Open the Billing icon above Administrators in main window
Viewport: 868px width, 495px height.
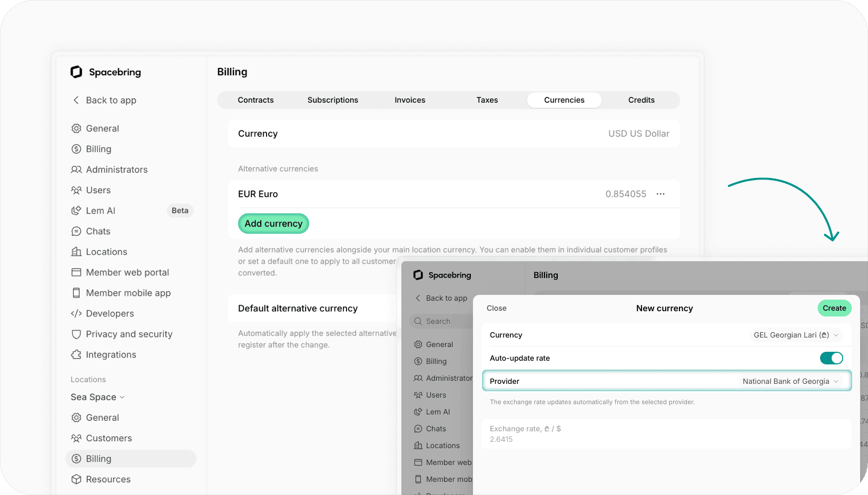tap(76, 149)
